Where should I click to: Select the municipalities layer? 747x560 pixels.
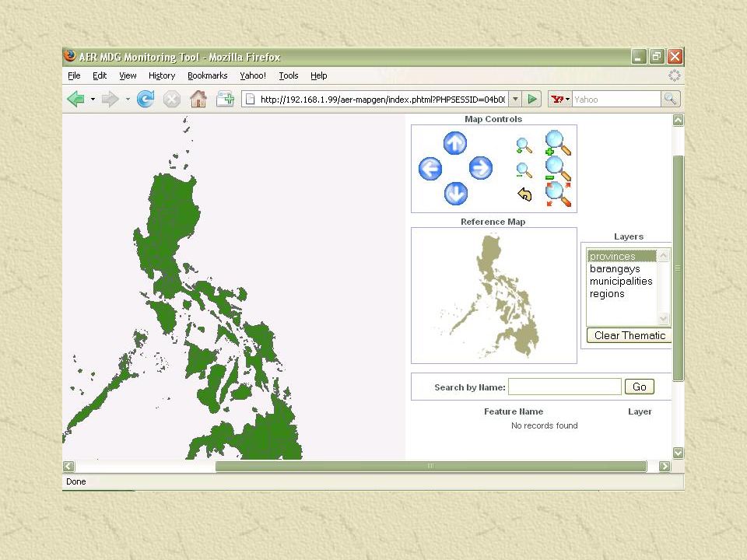click(622, 281)
